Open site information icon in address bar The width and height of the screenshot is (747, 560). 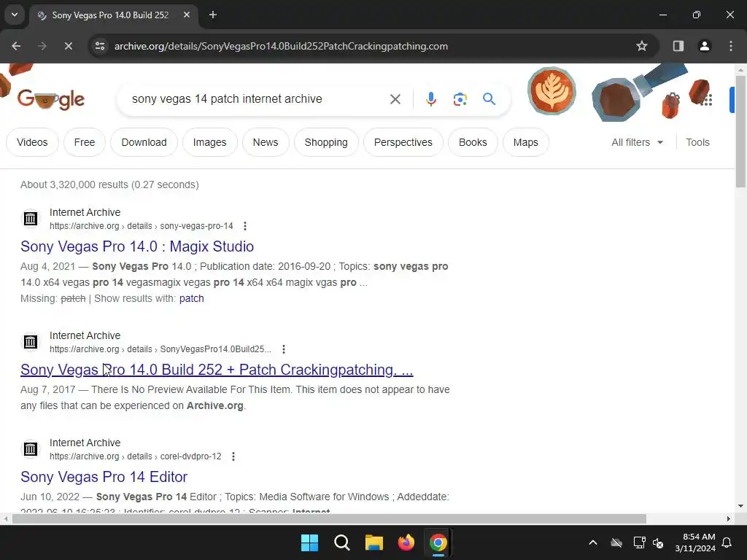pos(100,46)
